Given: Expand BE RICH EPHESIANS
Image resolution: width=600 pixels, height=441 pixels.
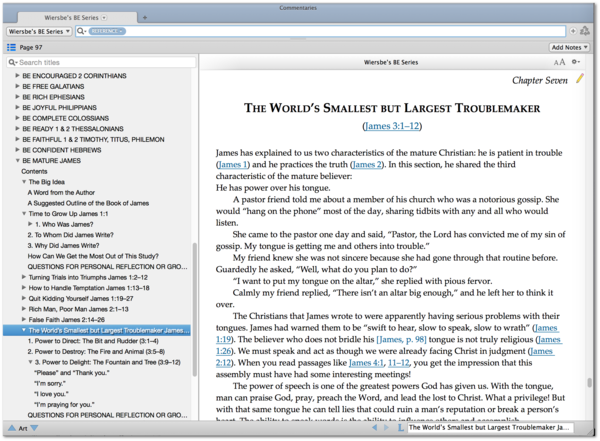Looking at the screenshot, I should pos(17,97).
